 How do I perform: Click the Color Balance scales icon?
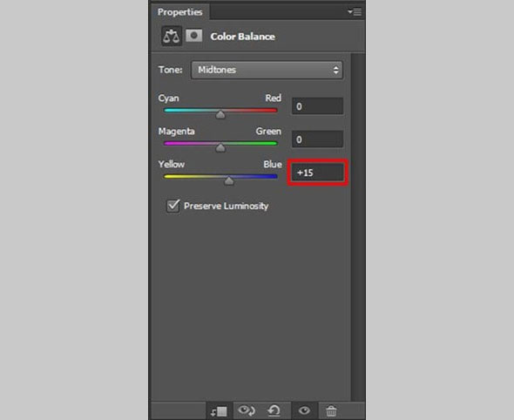(172, 36)
